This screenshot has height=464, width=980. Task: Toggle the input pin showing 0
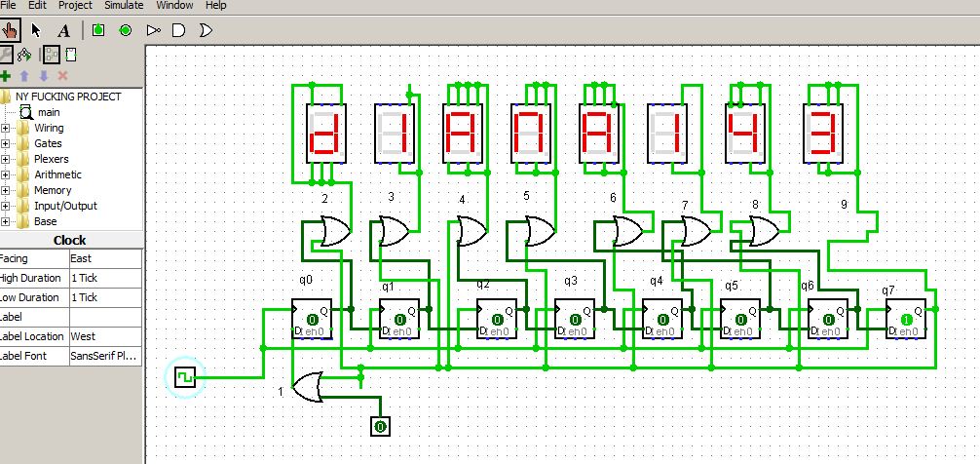click(x=380, y=427)
